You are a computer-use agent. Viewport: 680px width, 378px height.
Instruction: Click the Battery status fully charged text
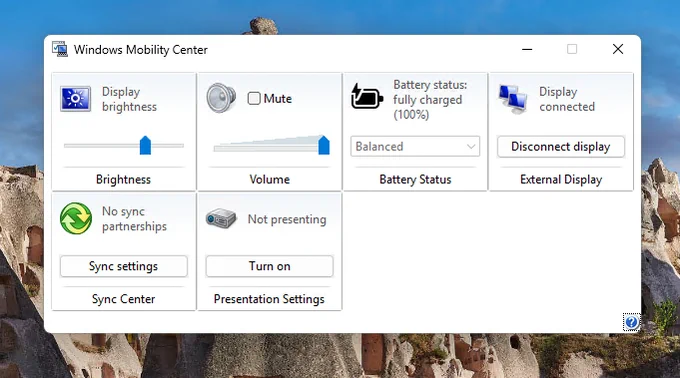click(x=430, y=100)
